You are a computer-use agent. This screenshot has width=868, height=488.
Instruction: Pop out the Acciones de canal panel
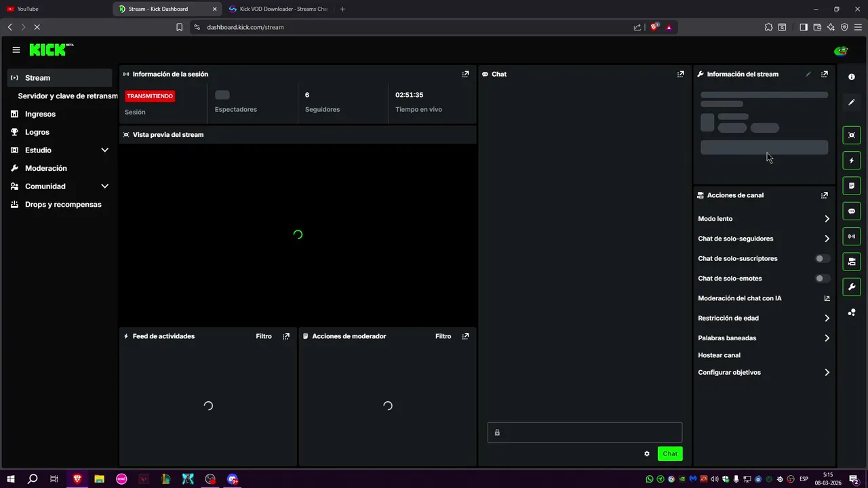click(825, 195)
